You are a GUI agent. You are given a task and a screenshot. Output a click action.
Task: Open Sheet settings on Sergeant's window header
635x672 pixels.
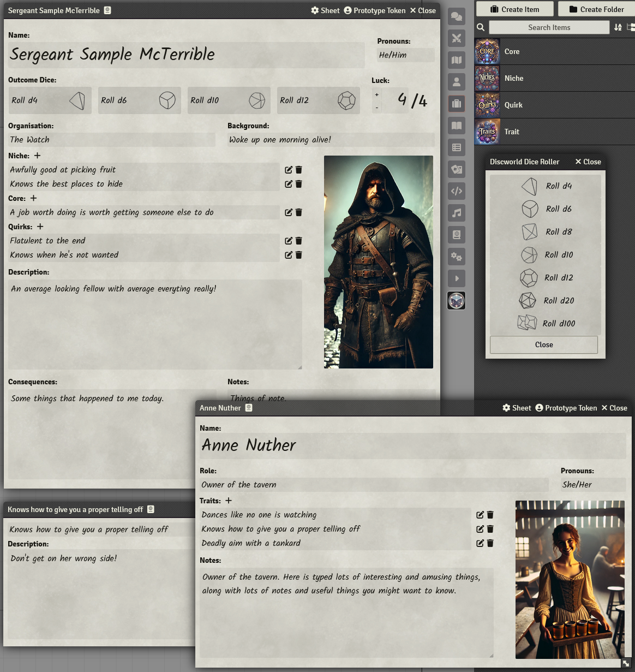pos(325,10)
